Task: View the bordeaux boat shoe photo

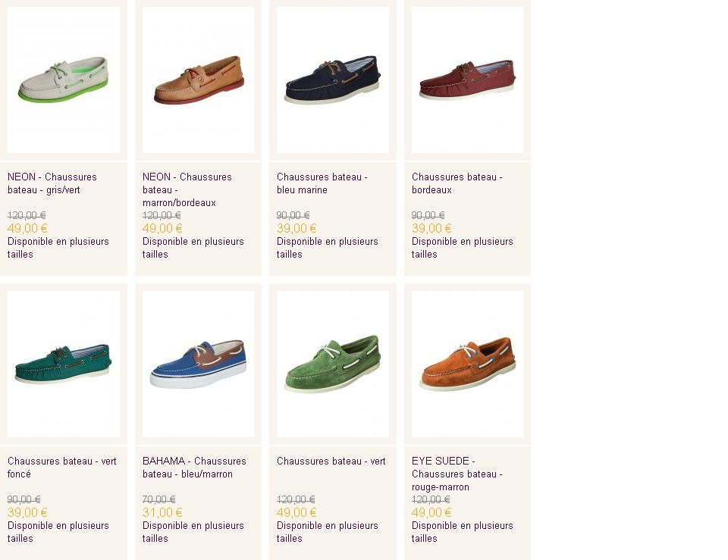Action: point(468,80)
